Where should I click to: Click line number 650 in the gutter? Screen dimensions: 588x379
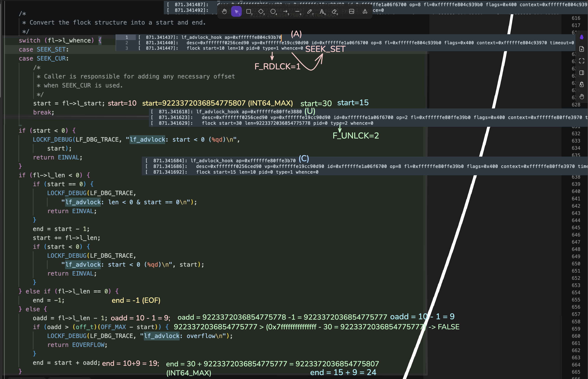click(576, 264)
